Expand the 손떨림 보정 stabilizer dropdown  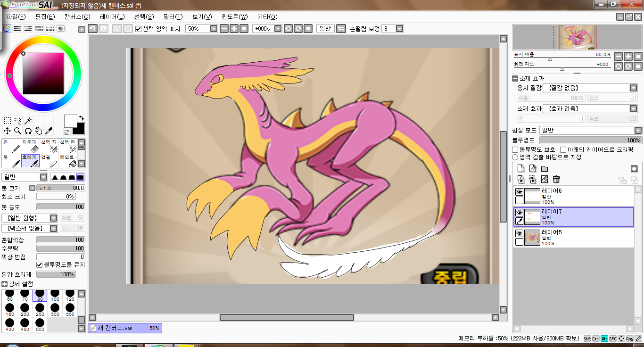[399, 29]
